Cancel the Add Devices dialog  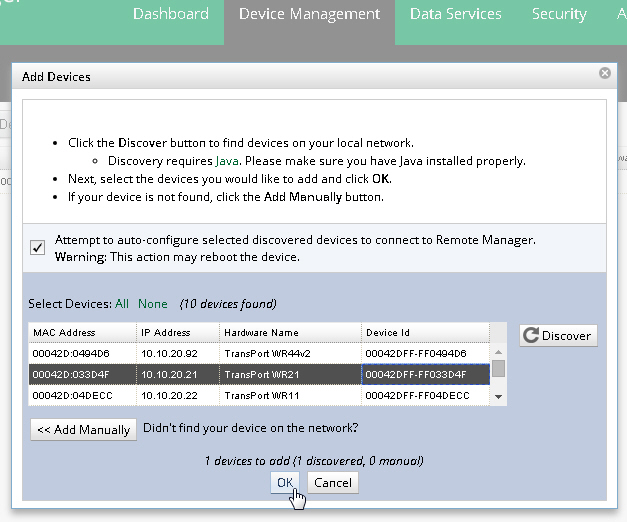[332, 482]
